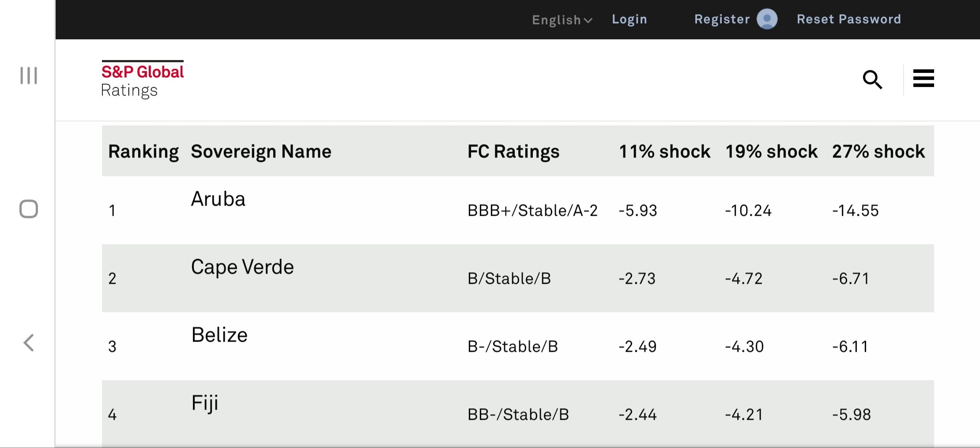This screenshot has height=448, width=980.
Task: Click the FC Ratings column header
Action: point(513,151)
